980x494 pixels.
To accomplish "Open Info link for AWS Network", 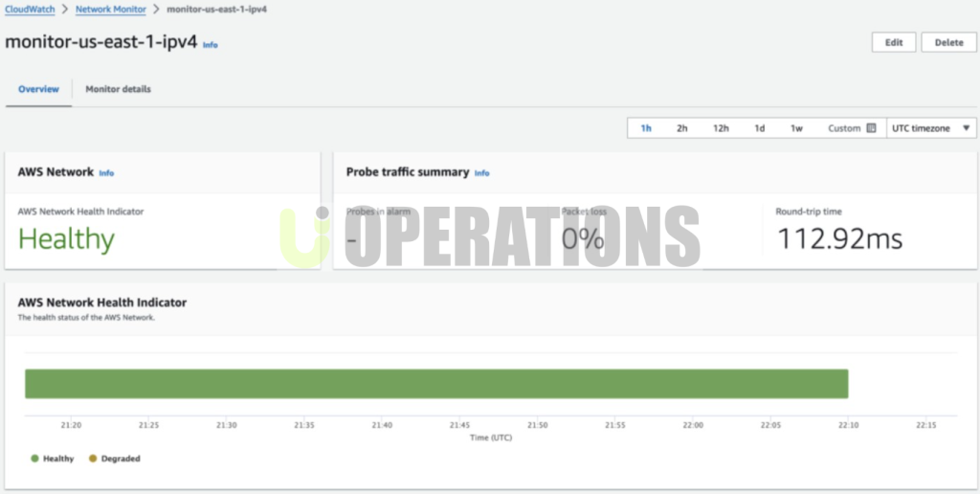I will point(106,173).
